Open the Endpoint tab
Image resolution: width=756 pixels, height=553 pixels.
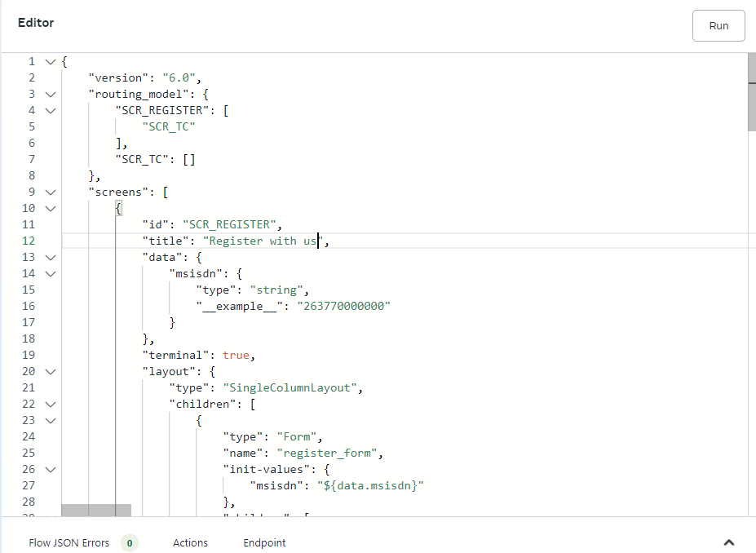(264, 543)
